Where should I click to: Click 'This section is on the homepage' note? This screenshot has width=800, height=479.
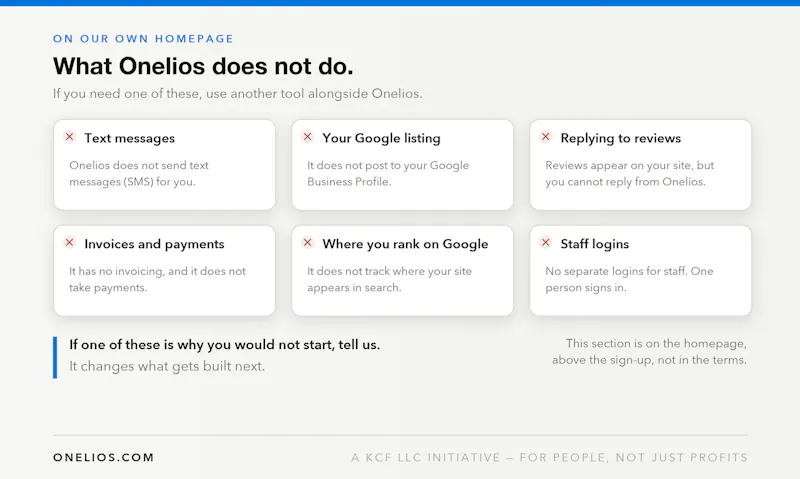click(x=649, y=351)
